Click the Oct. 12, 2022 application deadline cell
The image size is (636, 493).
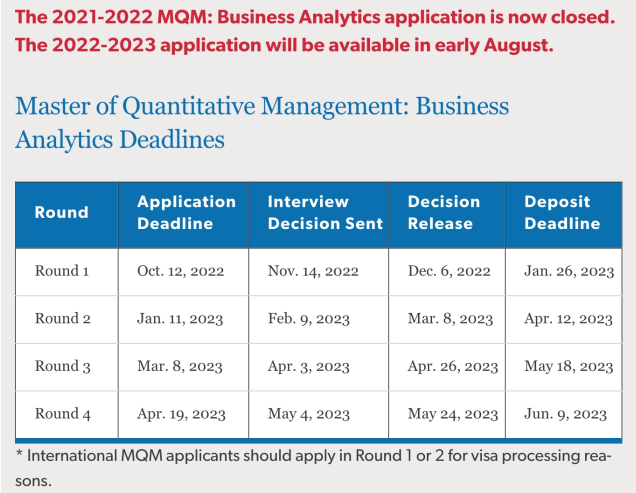tap(180, 271)
